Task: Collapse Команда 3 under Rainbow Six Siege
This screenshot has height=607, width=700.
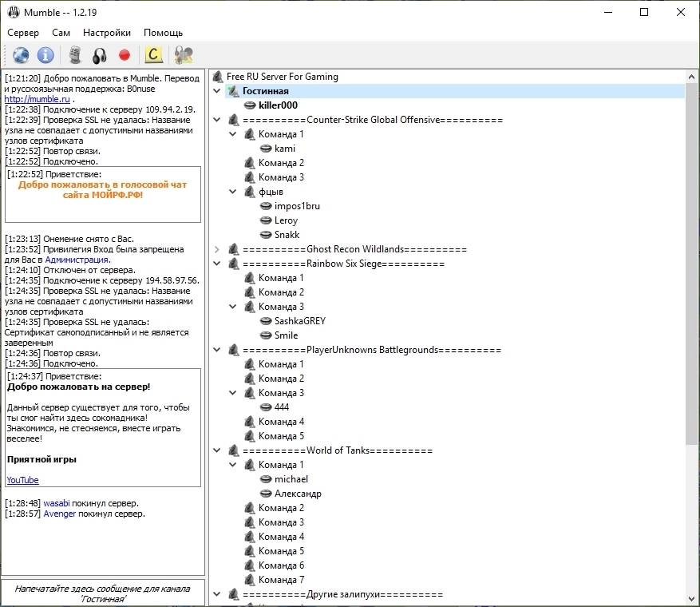Action: click(x=232, y=307)
